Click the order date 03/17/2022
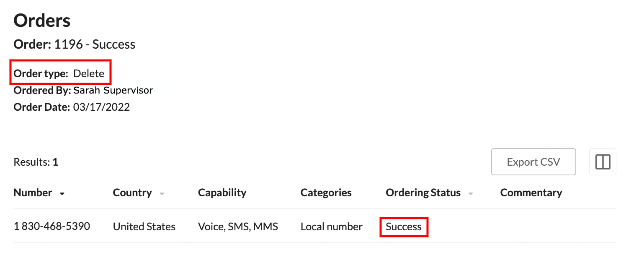This screenshot has width=644, height=276. tap(101, 107)
